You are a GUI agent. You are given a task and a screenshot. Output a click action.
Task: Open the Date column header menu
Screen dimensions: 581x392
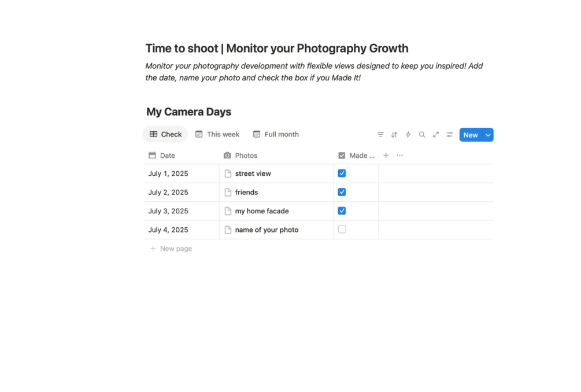167,156
